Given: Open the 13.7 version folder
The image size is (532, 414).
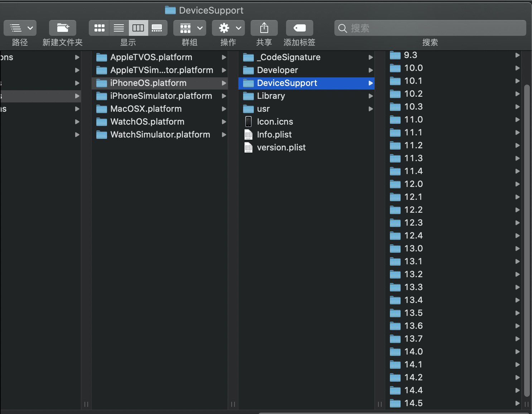Looking at the screenshot, I should point(413,339).
